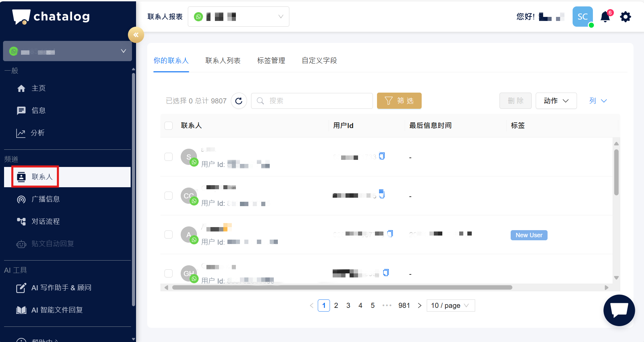Switch to the 联系人列表 tab
The height and width of the screenshot is (342, 644).
point(223,60)
